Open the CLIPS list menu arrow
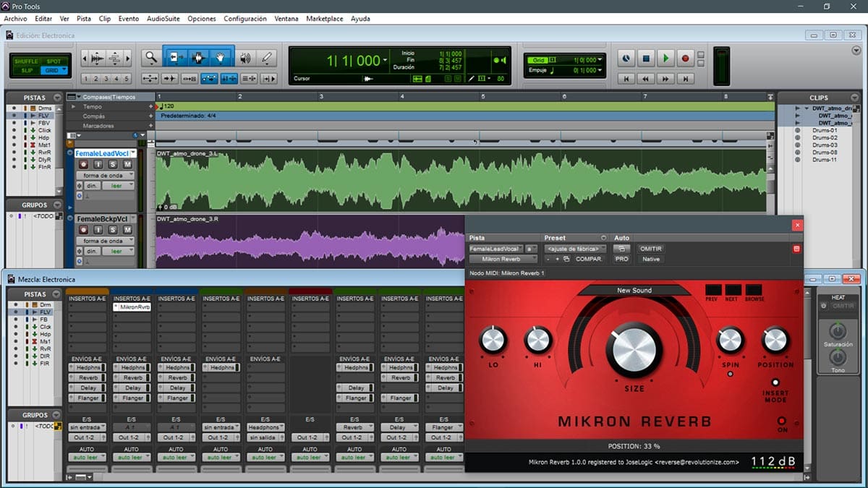 coord(856,96)
